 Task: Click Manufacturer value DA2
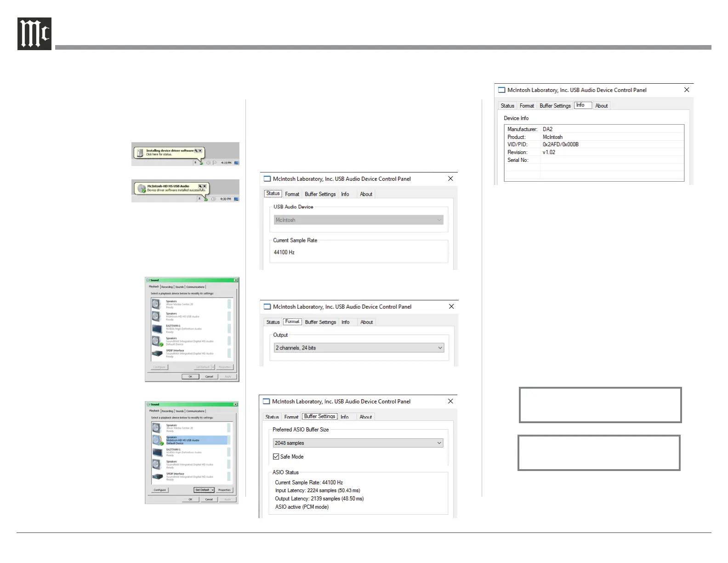[547, 129]
